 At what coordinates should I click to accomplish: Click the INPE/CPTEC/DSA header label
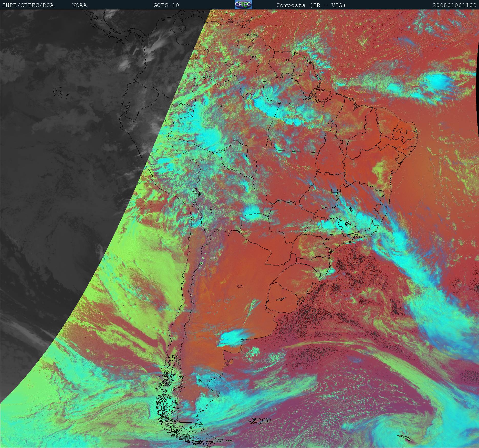[x=28, y=5]
